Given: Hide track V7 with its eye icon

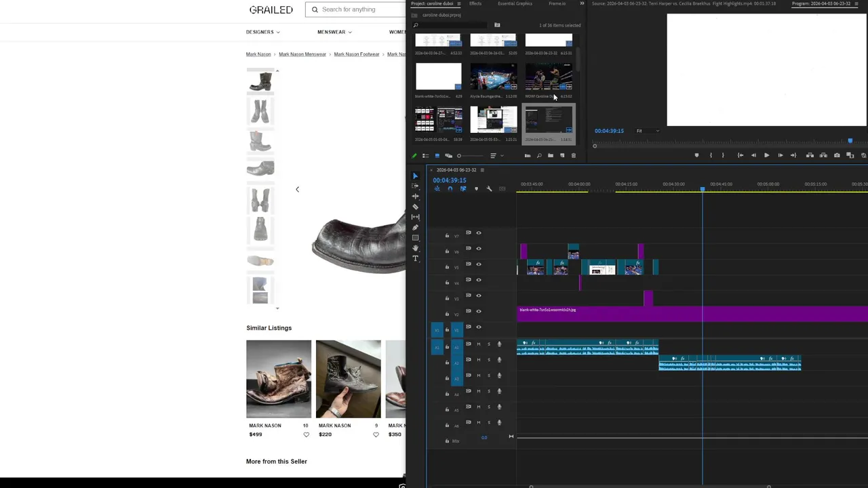Looking at the screenshot, I should pos(479,233).
